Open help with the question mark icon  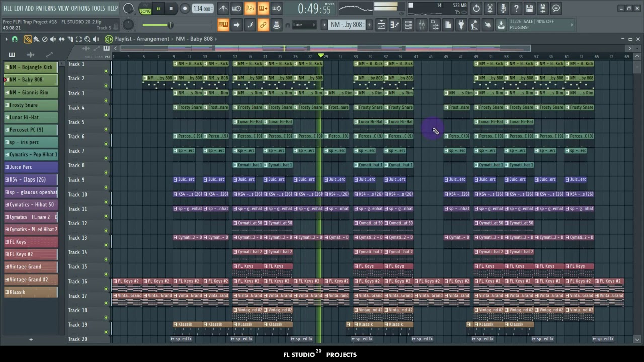[x=516, y=8]
